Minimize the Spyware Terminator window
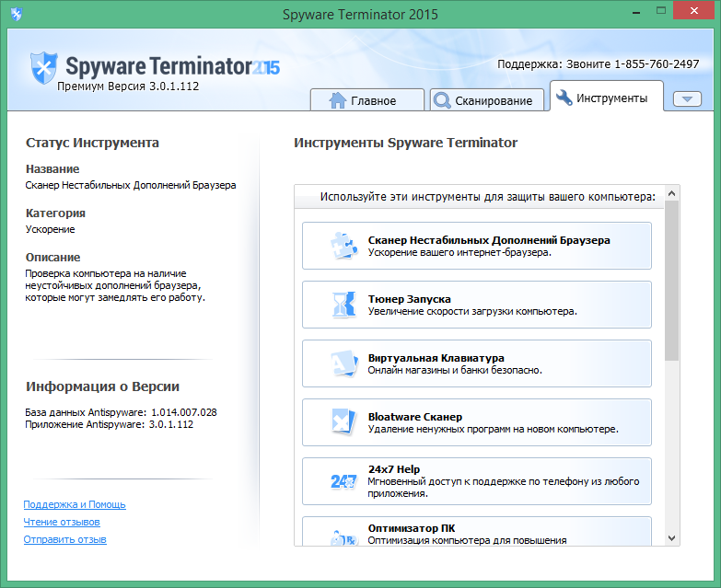This screenshot has height=588, width=721. (636, 11)
